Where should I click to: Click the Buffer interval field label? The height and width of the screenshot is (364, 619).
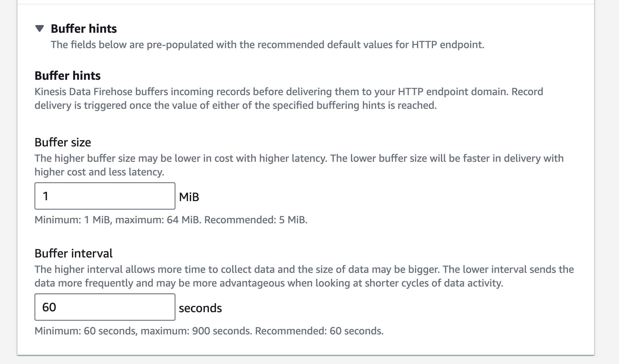[73, 253]
